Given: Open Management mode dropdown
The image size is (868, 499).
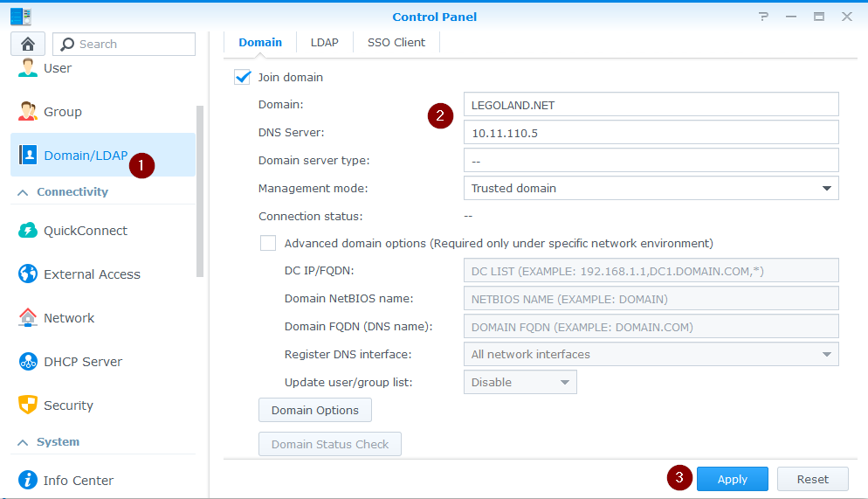Looking at the screenshot, I should coord(651,188).
